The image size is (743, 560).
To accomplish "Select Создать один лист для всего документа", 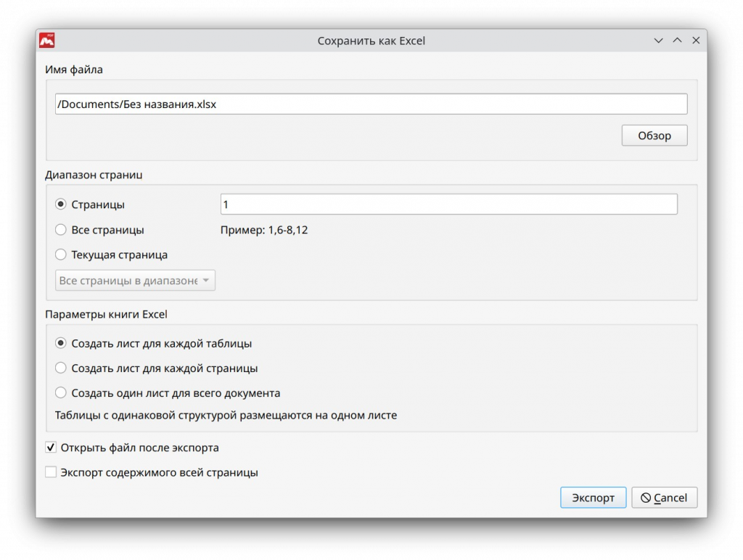I will tap(61, 392).
